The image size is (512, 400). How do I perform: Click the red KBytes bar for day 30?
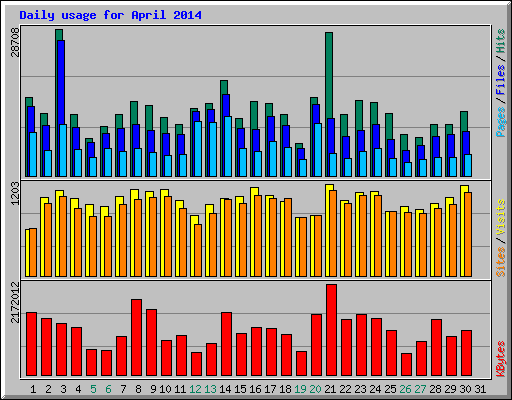tap(467, 353)
